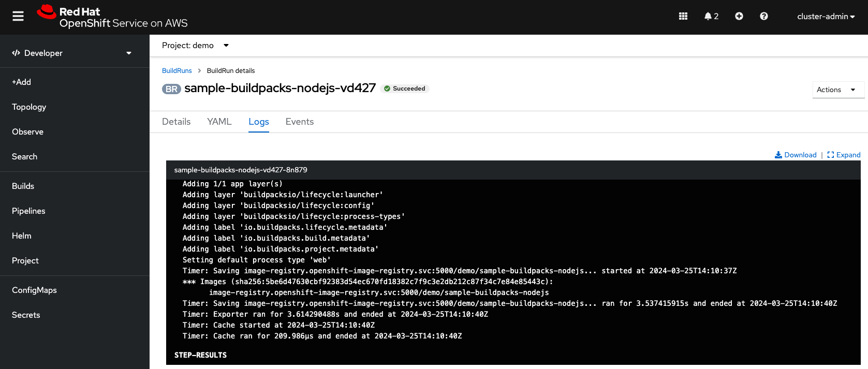Select the Details tab

[x=176, y=122]
